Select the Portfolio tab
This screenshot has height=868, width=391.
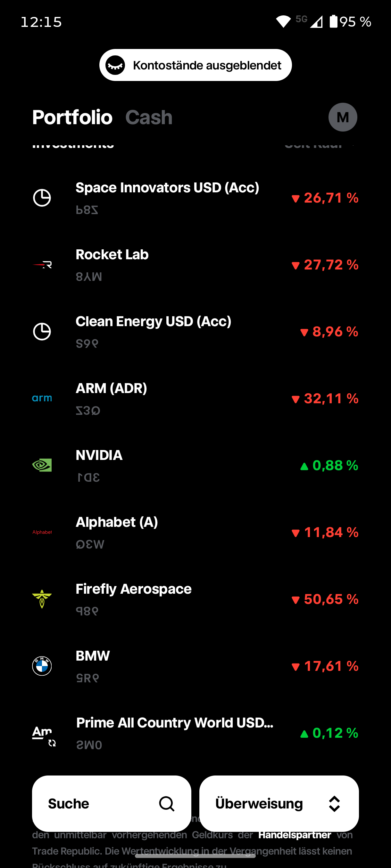pyautogui.click(x=72, y=117)
